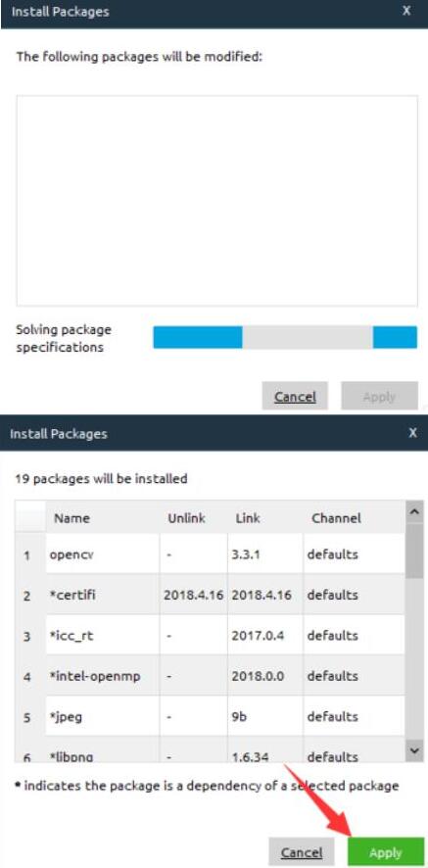
Task: Click the scroll down arrow in package list
Action: (x=414, y=750)
